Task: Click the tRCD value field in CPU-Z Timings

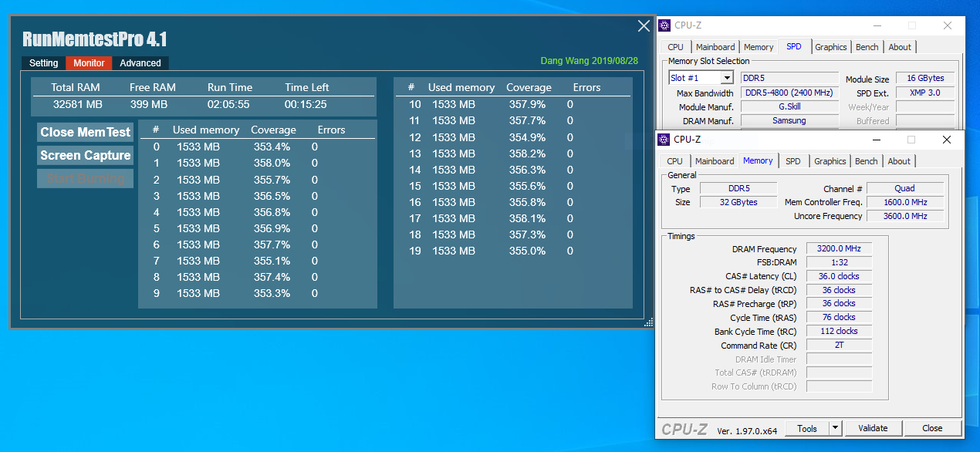Action: [x=839, y=290]
